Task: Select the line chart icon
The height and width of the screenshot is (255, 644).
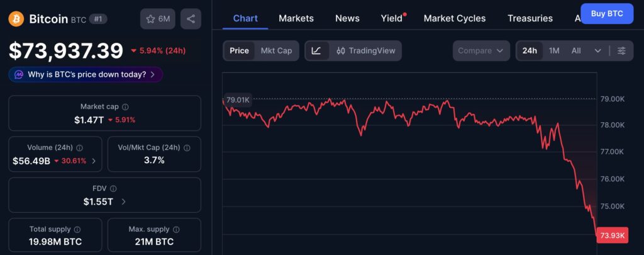Action: pyautogui.click(x=316, y=50)
